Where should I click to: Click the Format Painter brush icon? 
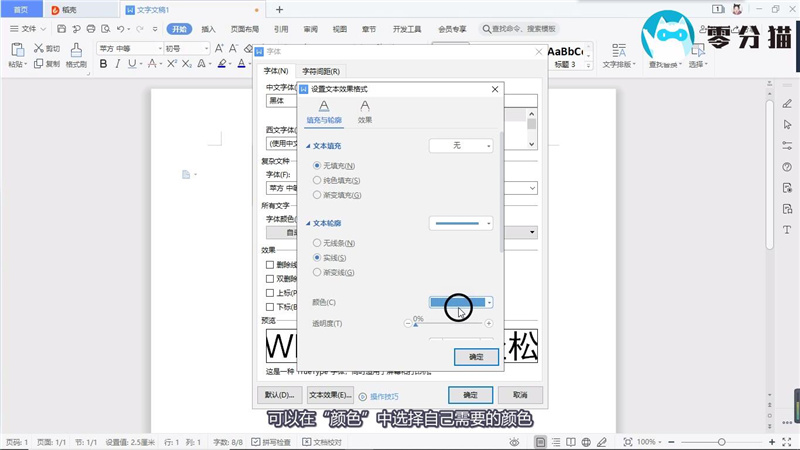click(76, 49)
